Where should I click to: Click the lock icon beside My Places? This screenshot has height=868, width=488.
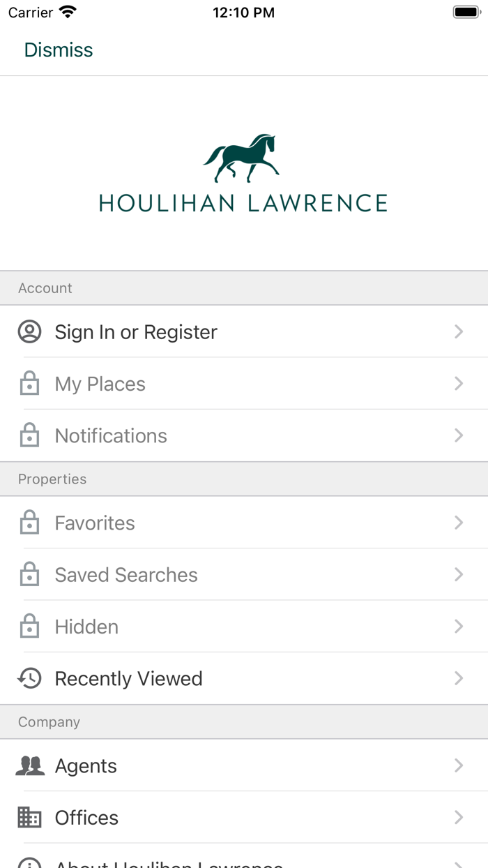coord(29,383)
